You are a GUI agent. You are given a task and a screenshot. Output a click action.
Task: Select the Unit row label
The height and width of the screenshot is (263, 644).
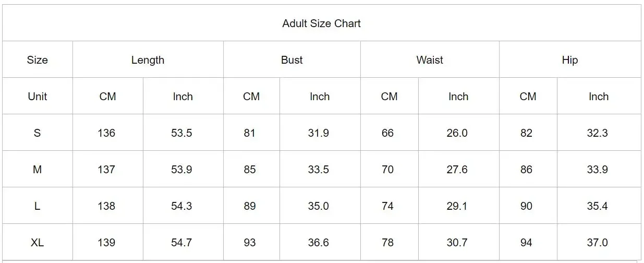coord(38,96)
